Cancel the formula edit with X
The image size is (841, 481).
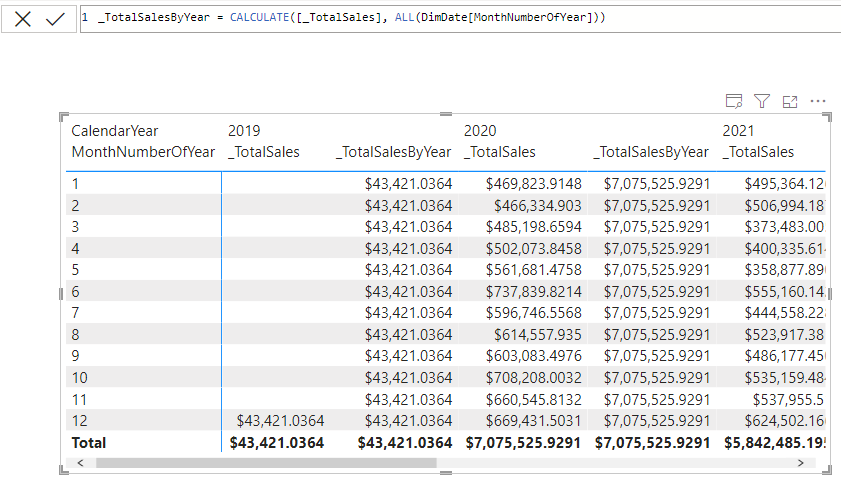[23, 19]
